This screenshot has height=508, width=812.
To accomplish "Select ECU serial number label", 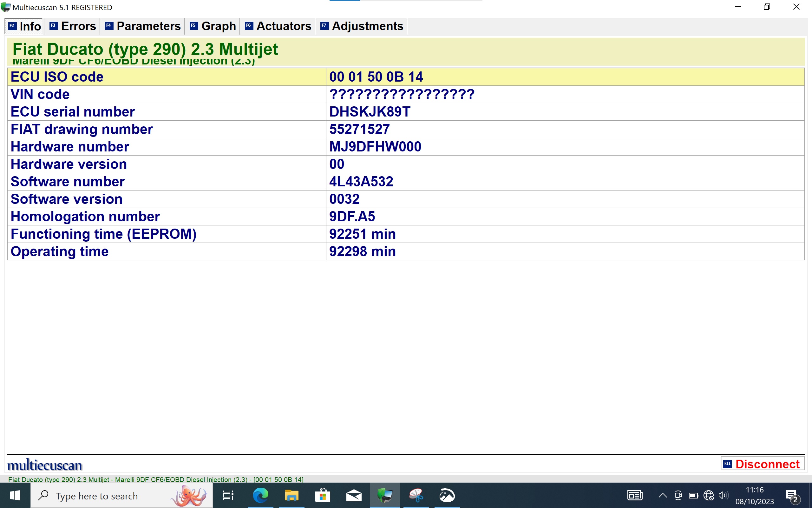I will point(73,112).
